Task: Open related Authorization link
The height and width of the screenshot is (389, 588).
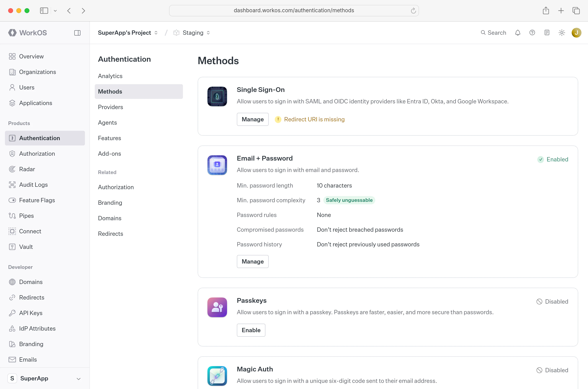Action: [x=139, y=187]
